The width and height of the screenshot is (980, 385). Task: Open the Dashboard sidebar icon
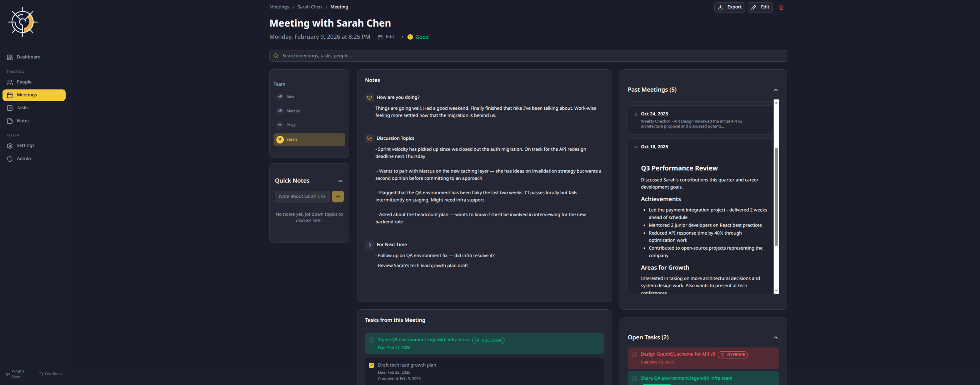(10, 57)
